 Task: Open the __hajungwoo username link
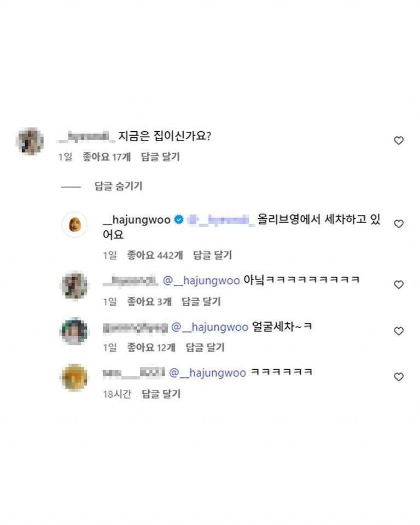(137, 220)
